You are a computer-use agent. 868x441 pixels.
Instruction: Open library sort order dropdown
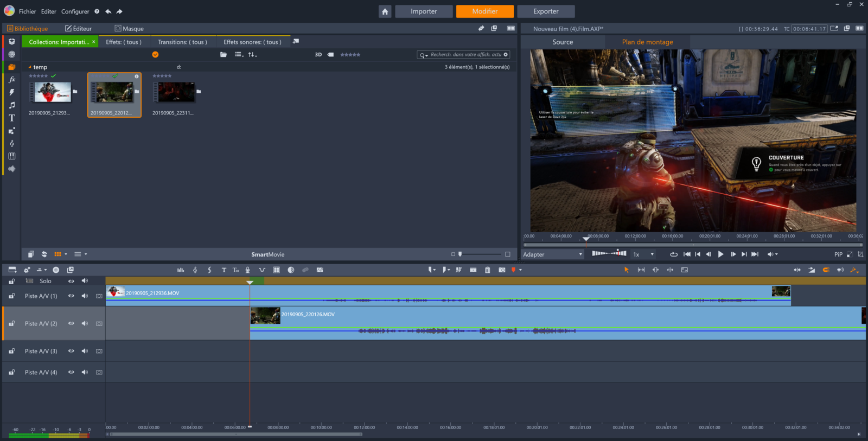(x=252, y=54)
